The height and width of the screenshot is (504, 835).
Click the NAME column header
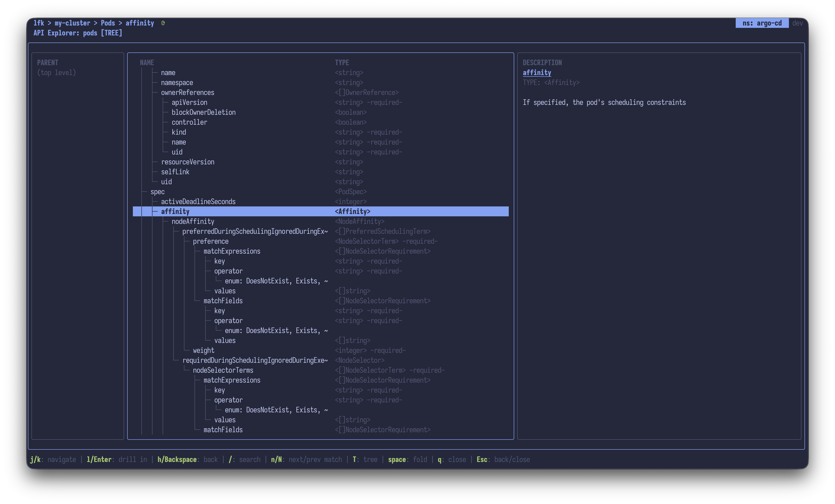(x=147, y=63)
